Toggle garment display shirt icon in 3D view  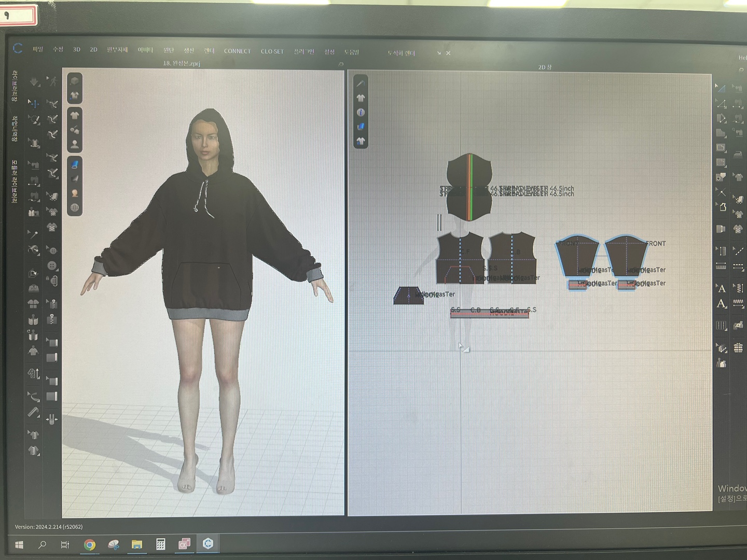pyautogui.click(x=75, y=115)
